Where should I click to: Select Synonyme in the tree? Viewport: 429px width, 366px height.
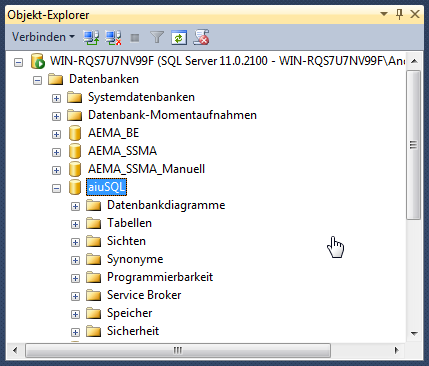tap(135, 259)
